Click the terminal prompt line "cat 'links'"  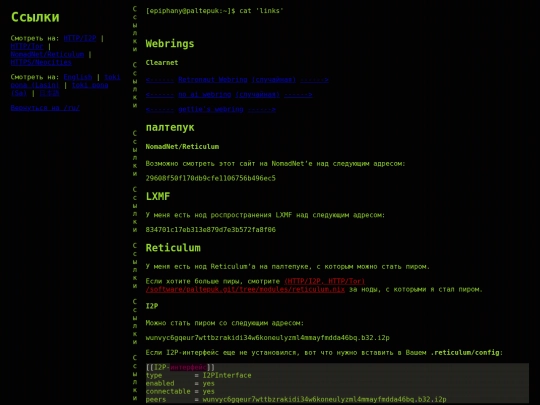coord(215,11)
